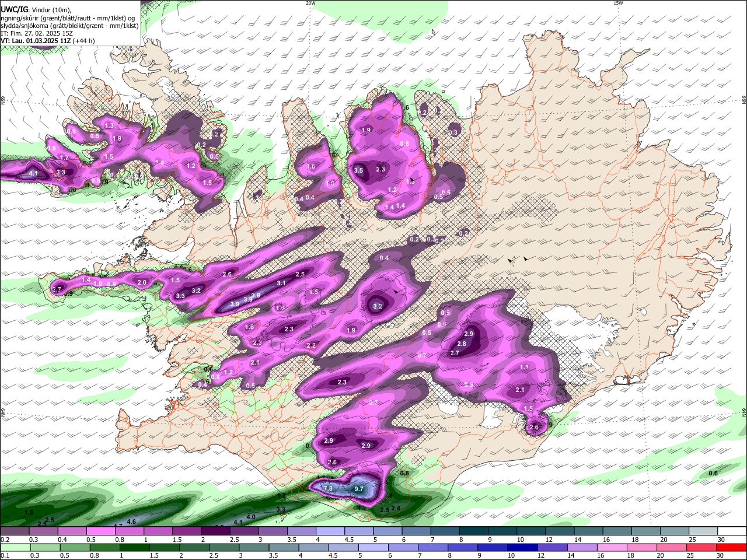Click the 2.8 snowfall value on the map
This screenshot has height=560, width=747.
click(462, 344)
